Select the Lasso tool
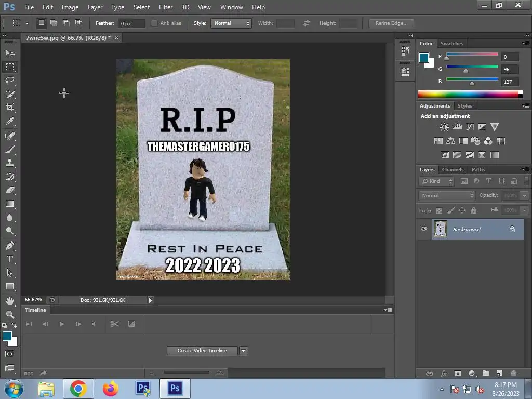This screenshot has width=532, height=399. tap(10, 81)
